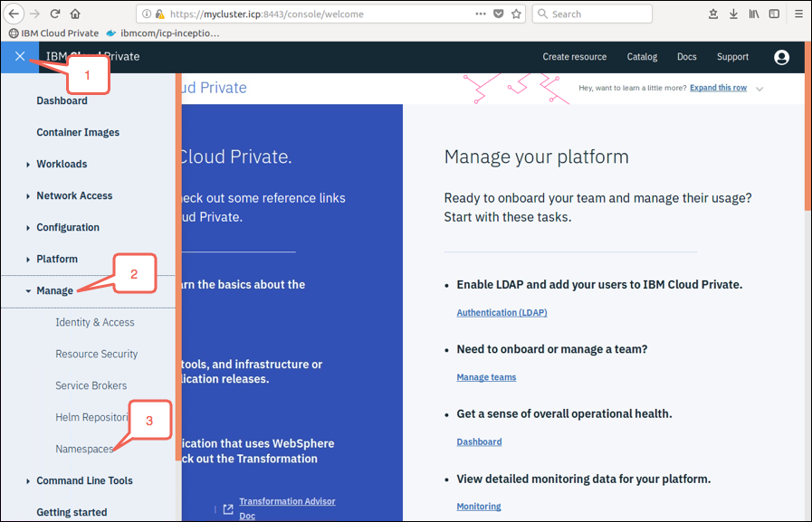Image resolution: width=812 pixels, height=522 pixels.
Task: Close the navigation menu with X icon
Action: click(x=20, y=56)
